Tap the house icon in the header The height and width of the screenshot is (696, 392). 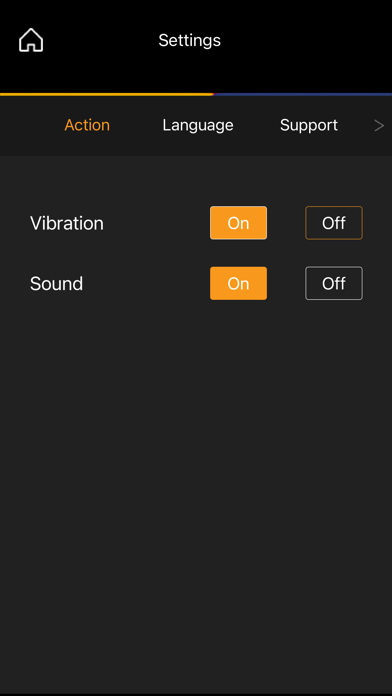pos(31,40)
